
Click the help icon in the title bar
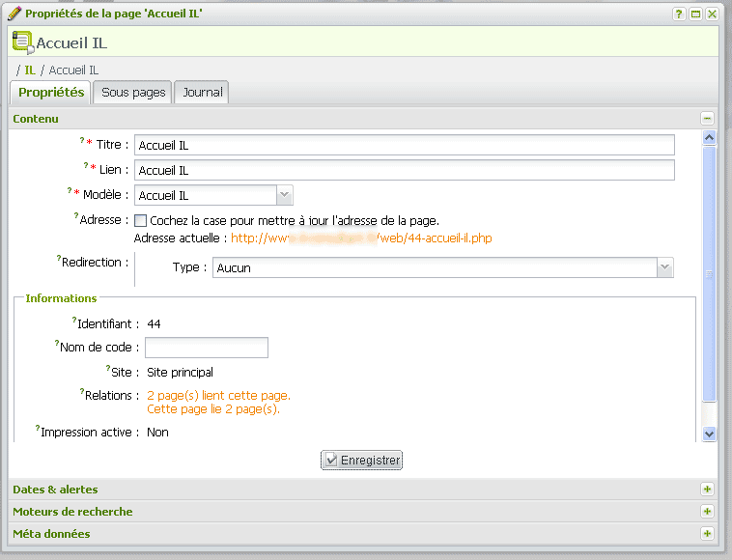pos(677,14)
